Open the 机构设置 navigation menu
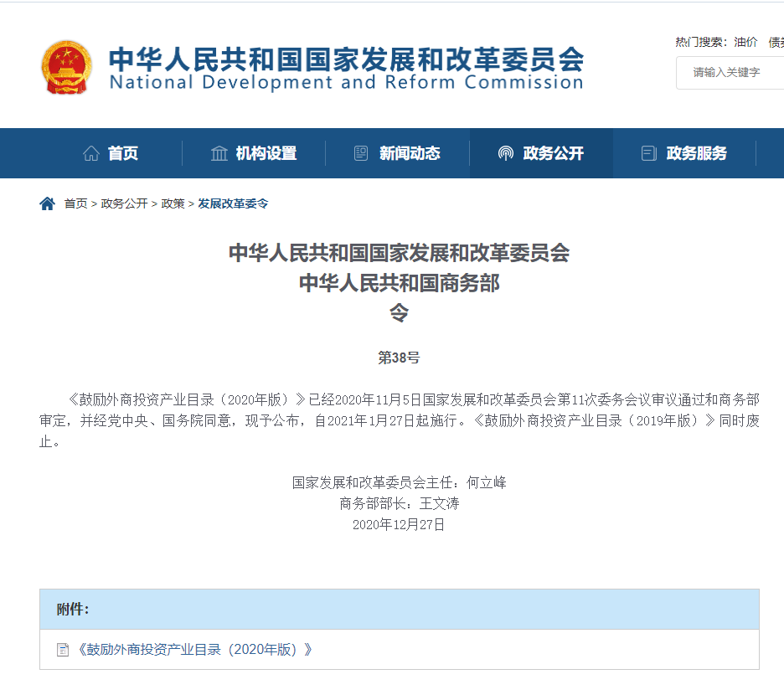This screenshot has height=695, width=784. [266, 153]
